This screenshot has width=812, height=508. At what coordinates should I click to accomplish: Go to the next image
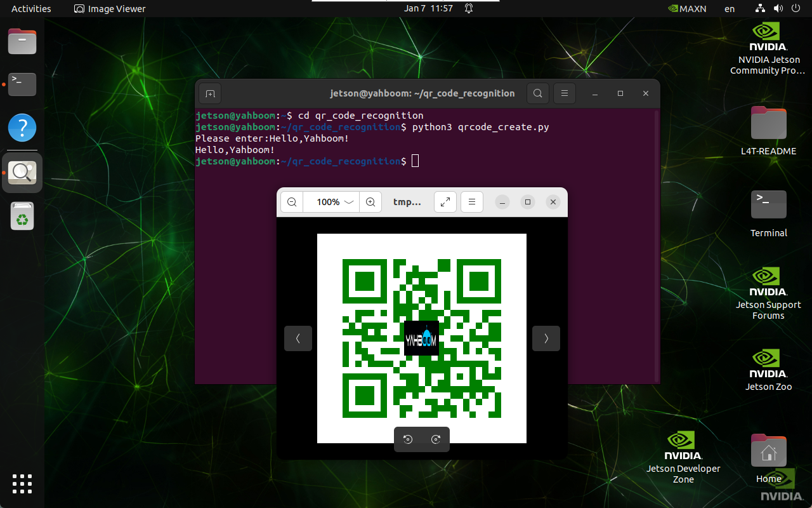click(546, 338)
